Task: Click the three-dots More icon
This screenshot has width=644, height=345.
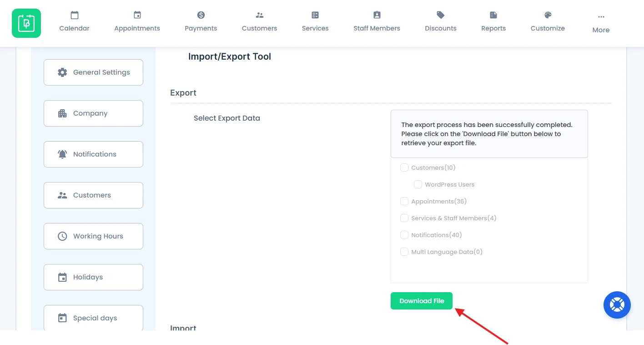Action: 601,17
